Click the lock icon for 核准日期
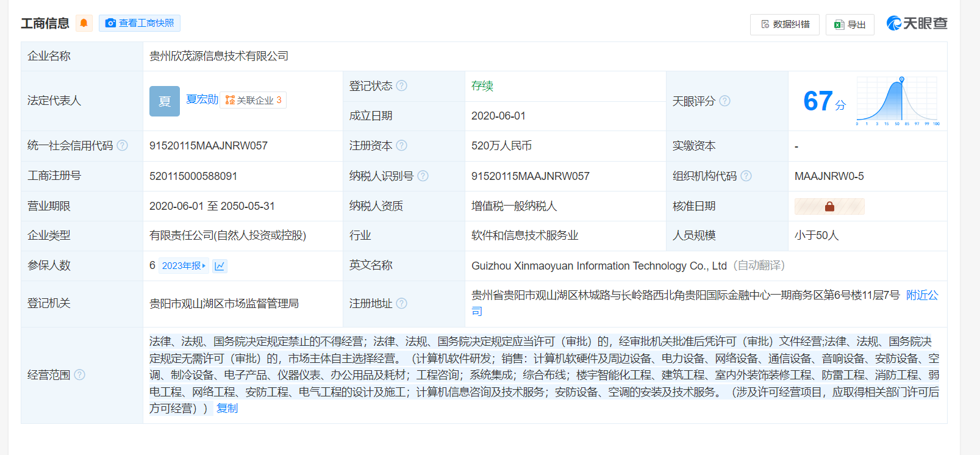 (829, 206)
